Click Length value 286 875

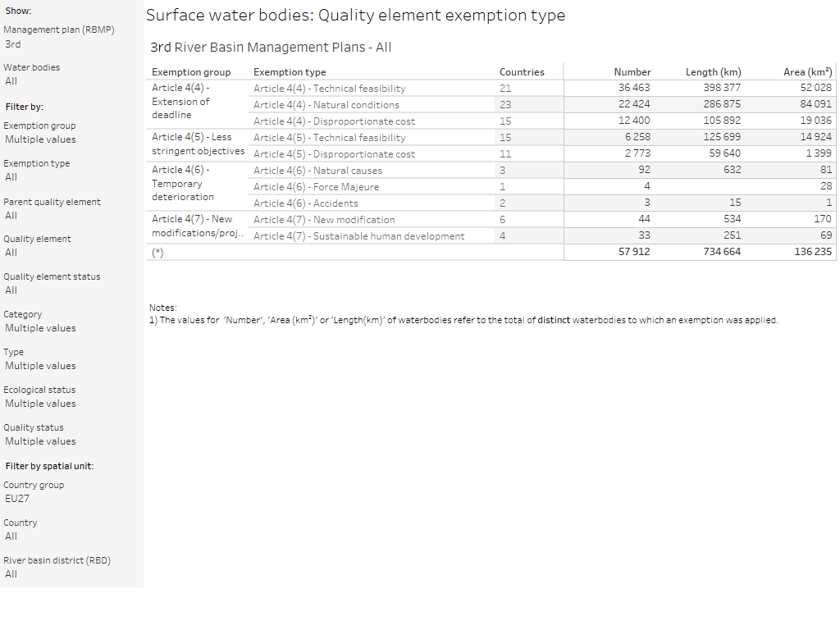click(x=722, y=104)
